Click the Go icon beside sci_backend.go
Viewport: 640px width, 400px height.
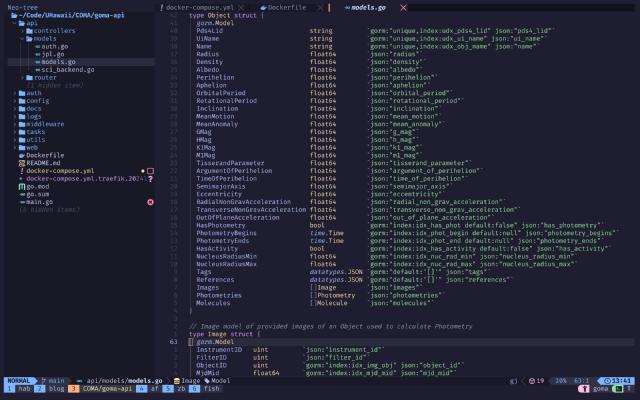38,70
